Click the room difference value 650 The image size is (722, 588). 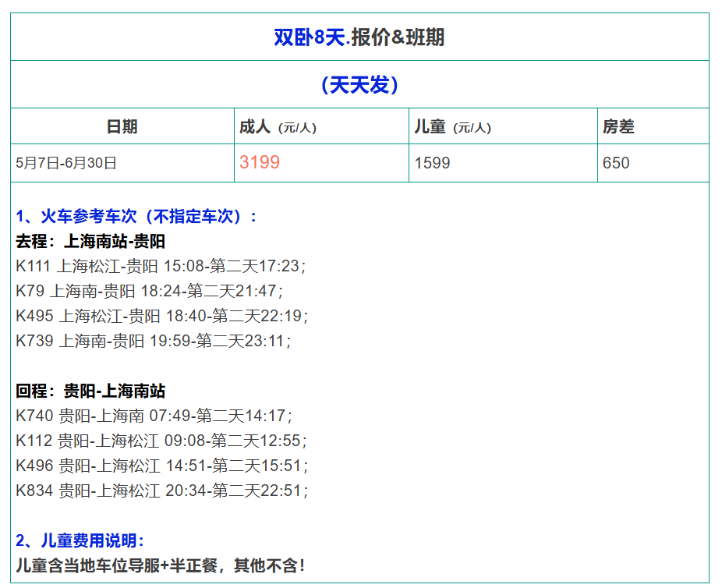click(x=616, y=163)
